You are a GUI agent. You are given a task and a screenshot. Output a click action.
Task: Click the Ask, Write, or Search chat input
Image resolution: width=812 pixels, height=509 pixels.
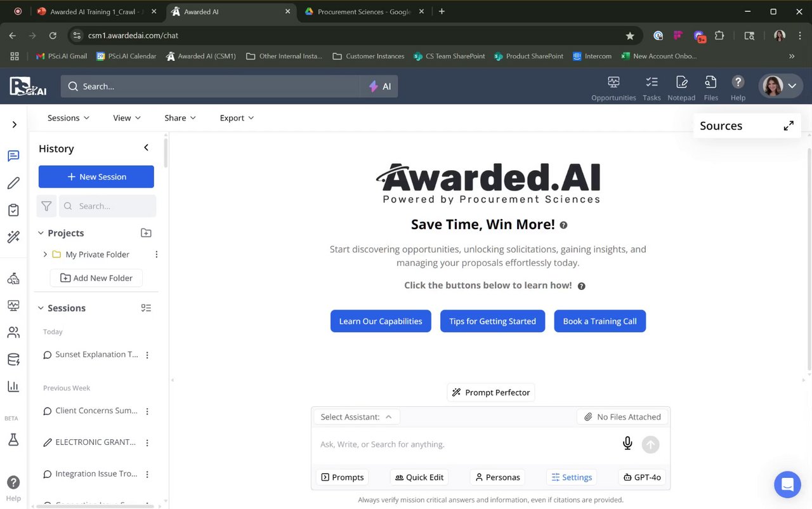click(x=466, y=444)
